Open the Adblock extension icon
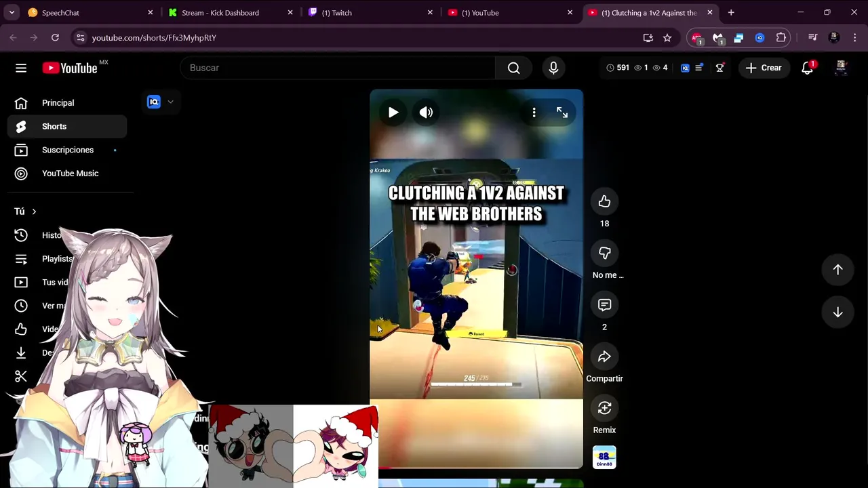 697,39
